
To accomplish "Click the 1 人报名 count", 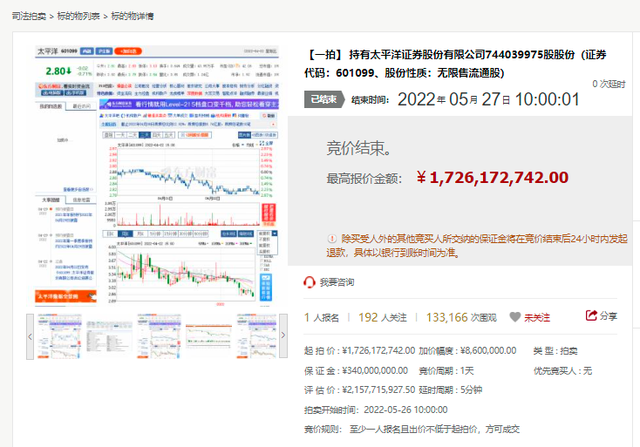I will click(321, 318).
